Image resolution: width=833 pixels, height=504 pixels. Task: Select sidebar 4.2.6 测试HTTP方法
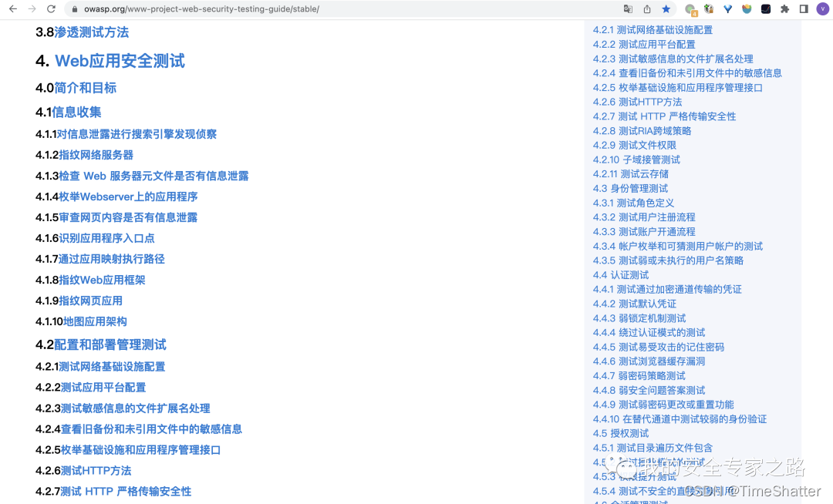point(638,102)
